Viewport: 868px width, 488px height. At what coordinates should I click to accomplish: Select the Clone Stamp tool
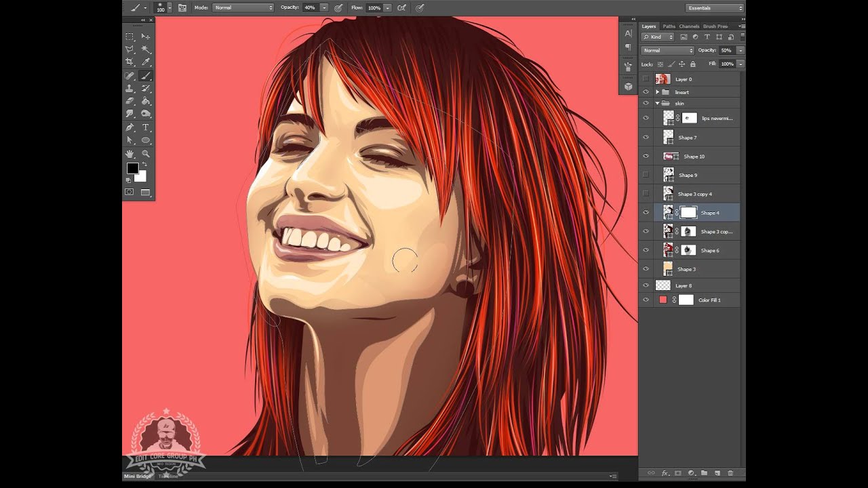pos(130,89)
